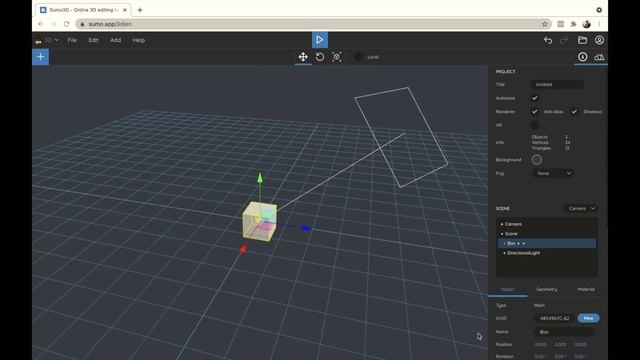
Task: Click the Objects count info text
Action: [x=540, y=137]
